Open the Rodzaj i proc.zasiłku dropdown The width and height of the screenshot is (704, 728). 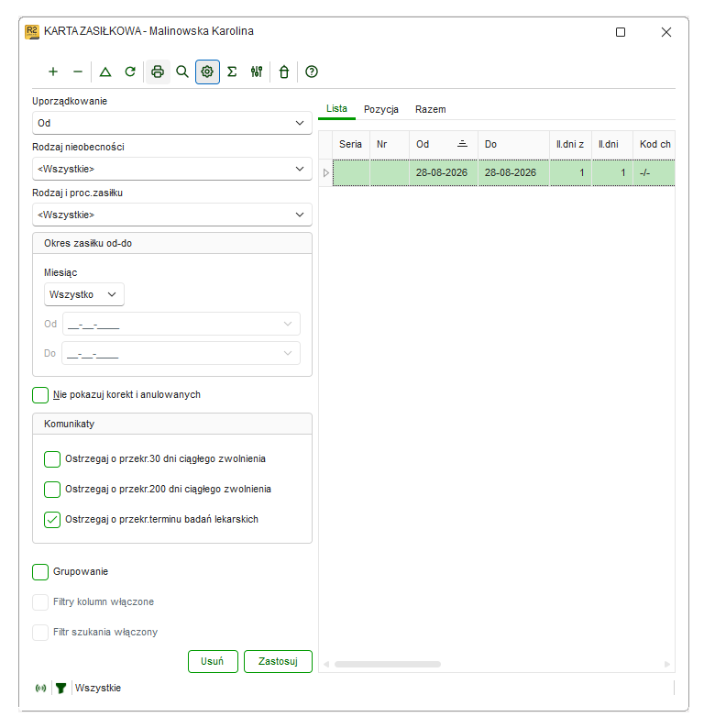tap(172, 215)
